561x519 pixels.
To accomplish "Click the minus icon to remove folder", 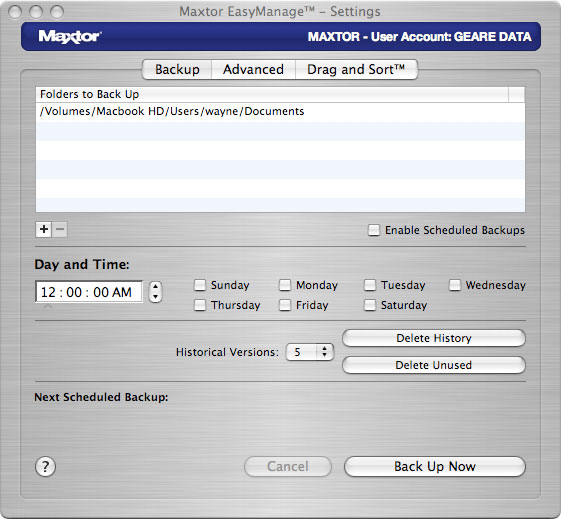I will point(60,229).
